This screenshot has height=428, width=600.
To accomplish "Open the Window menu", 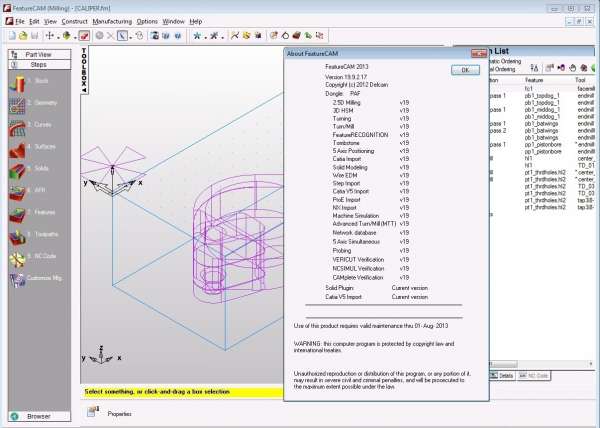I will click(173, 21).
